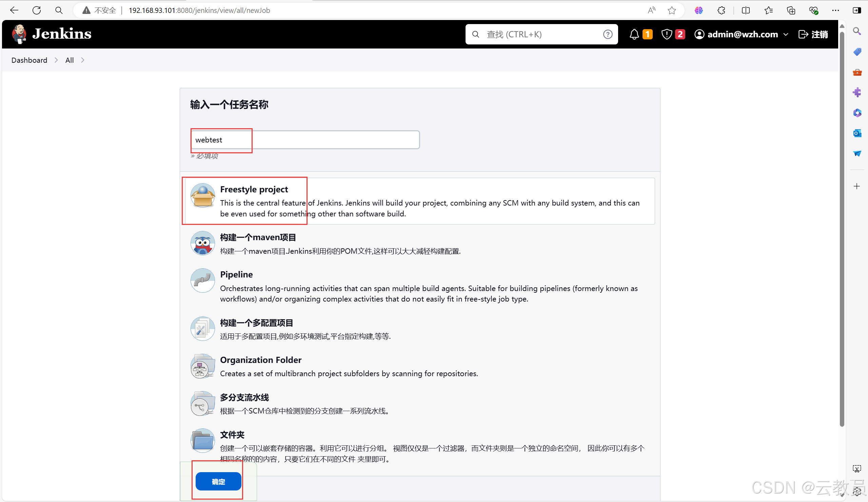Select 多分支流水线 item type
Image resolution: width=868 pixels, height=502 pixels.
(420, 403)
